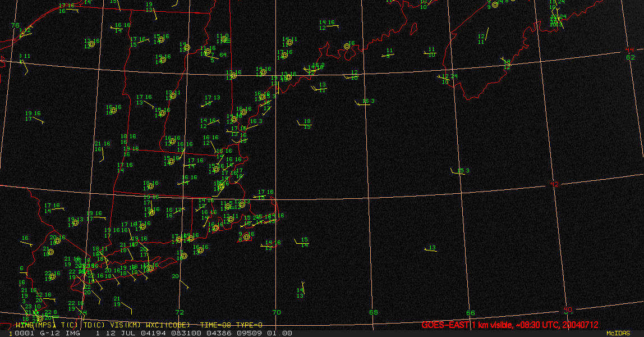Click the green 72 longitude label
Image resolution: width=644 pixels, height=337 pixels.
click(180, 312)
